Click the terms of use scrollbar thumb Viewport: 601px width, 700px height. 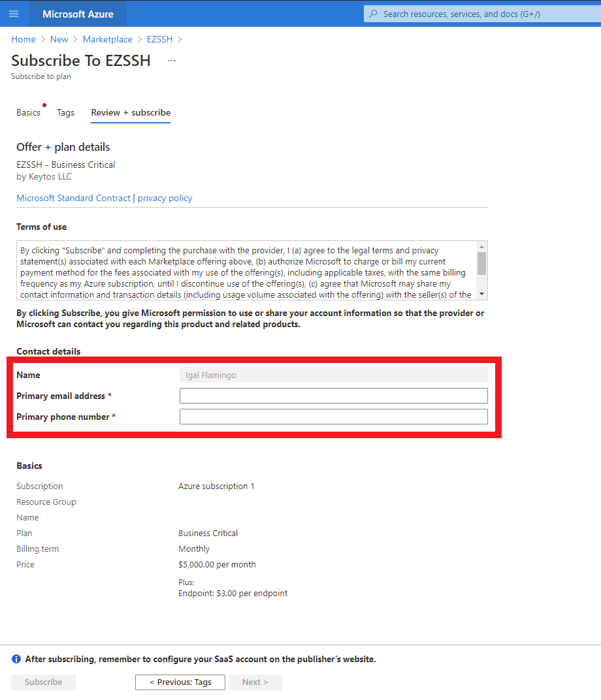pyautogui.click(x=481, y=263)
